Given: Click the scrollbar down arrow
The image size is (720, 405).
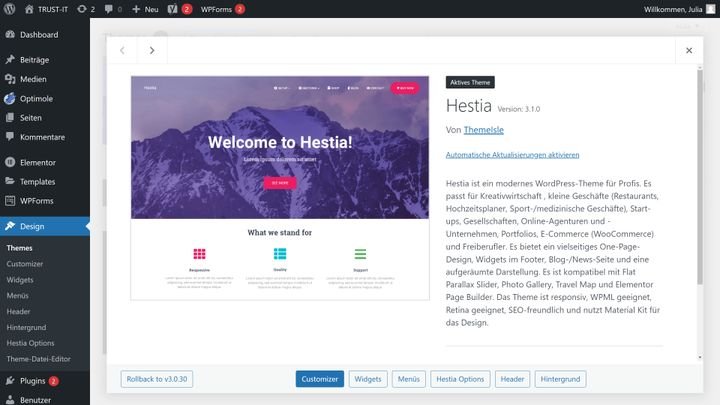Looking at the screenshot, I should [x=700, y=357].
